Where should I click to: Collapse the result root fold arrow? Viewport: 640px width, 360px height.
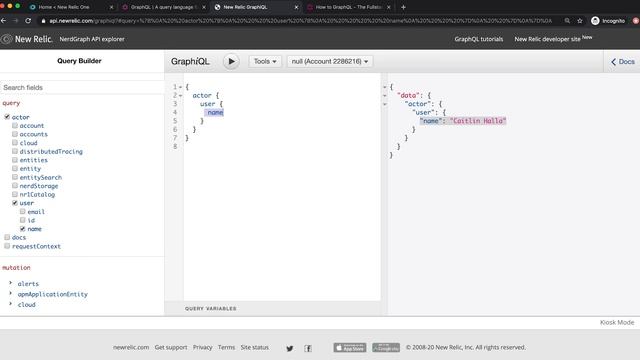(x=384, y=87)
